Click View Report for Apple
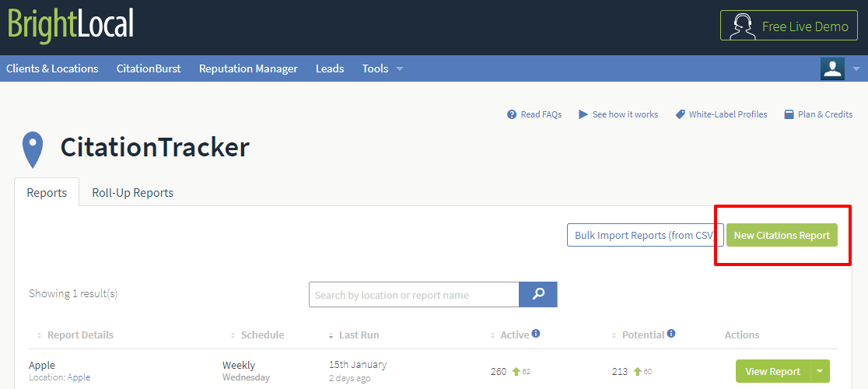The image size is (868, 389). click(x=773, y=371)
